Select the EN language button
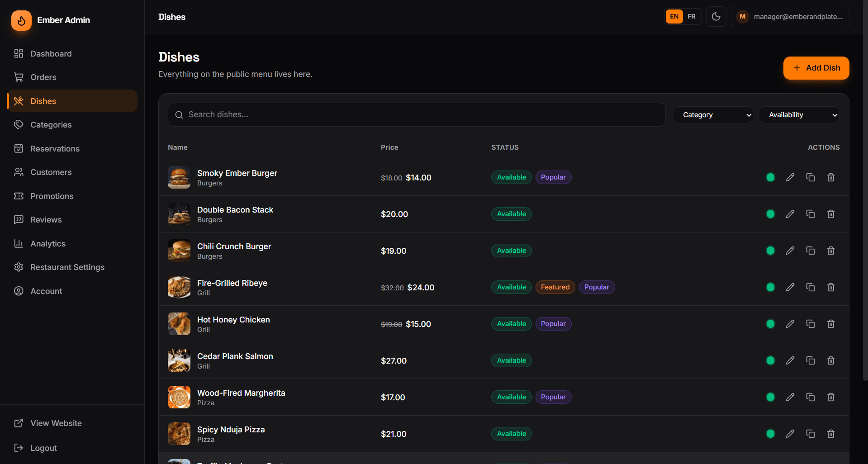868x464 pixels. (x=674, y=17)
